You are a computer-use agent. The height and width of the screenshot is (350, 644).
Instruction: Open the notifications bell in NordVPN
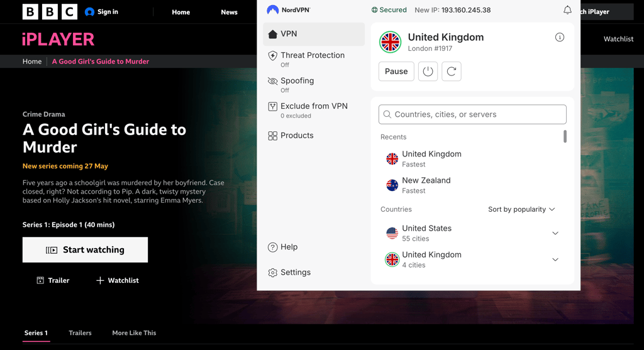point(567,10)
